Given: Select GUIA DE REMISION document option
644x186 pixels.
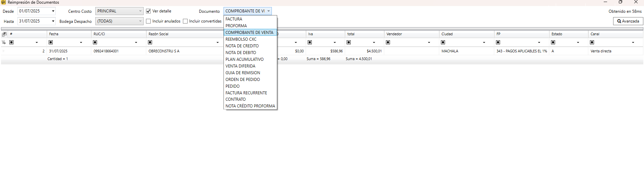Looking at the screenshot, I should [243, 73].
